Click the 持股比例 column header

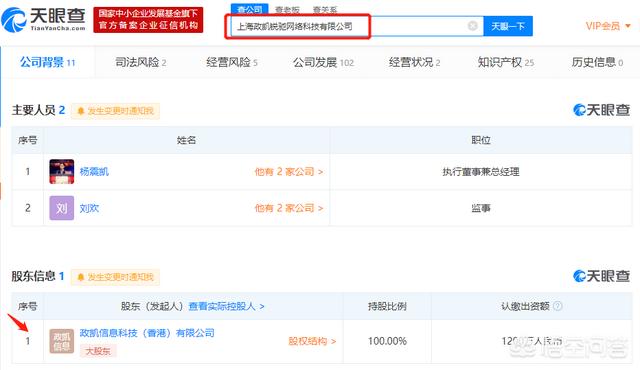point(387,306)
